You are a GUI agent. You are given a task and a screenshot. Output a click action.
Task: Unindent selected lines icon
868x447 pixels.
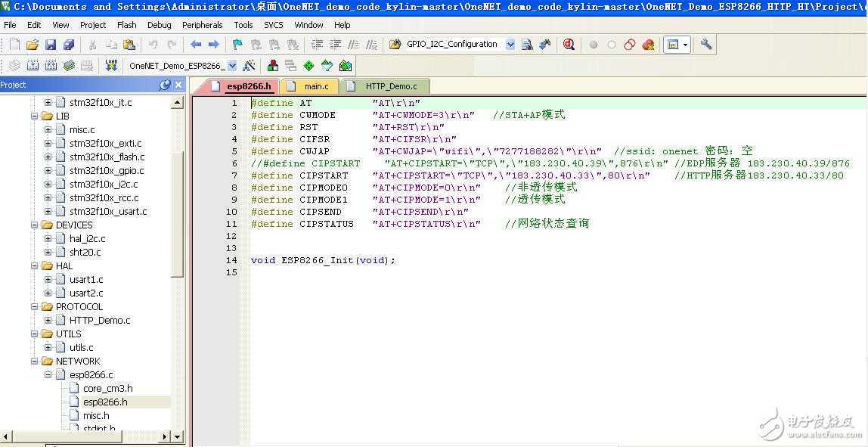pyautogui.click(x=335, y=45)
